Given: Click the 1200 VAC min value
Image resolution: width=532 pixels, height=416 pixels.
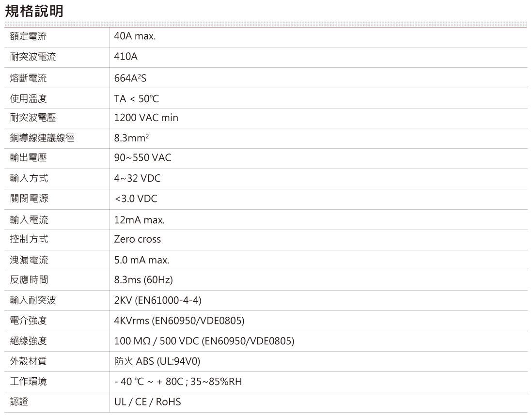Looking at the screenshot, I should click(x=146, y=118).
